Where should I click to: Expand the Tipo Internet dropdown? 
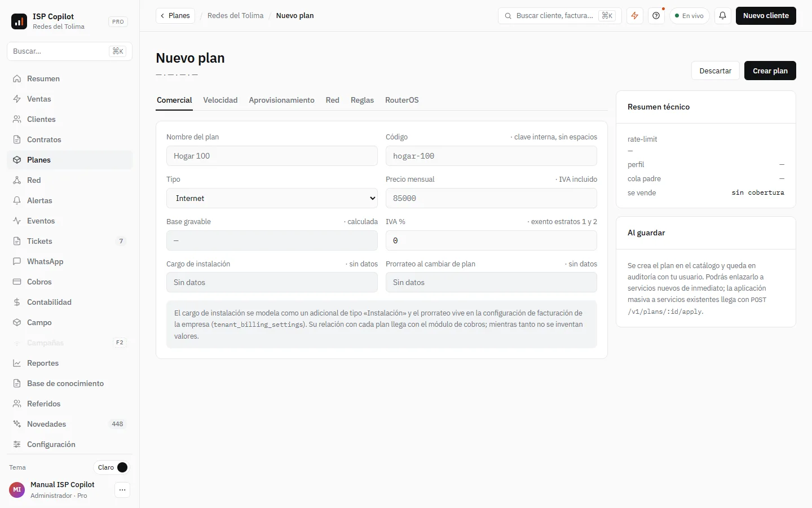pos(272,198)
